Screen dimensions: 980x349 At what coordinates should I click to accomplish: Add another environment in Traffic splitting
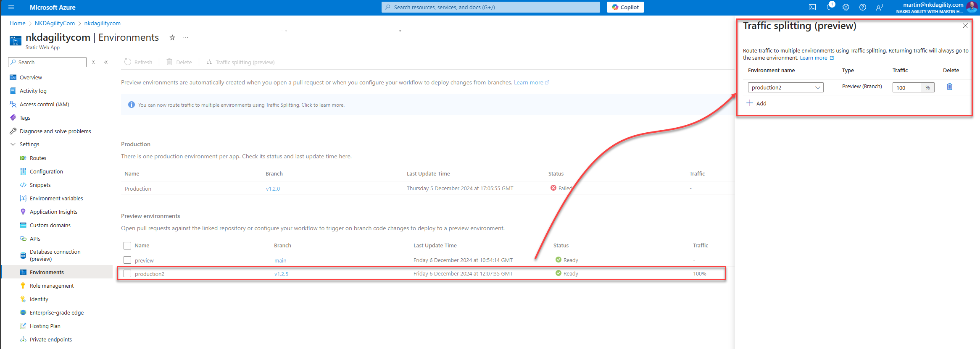click(756, 103)
